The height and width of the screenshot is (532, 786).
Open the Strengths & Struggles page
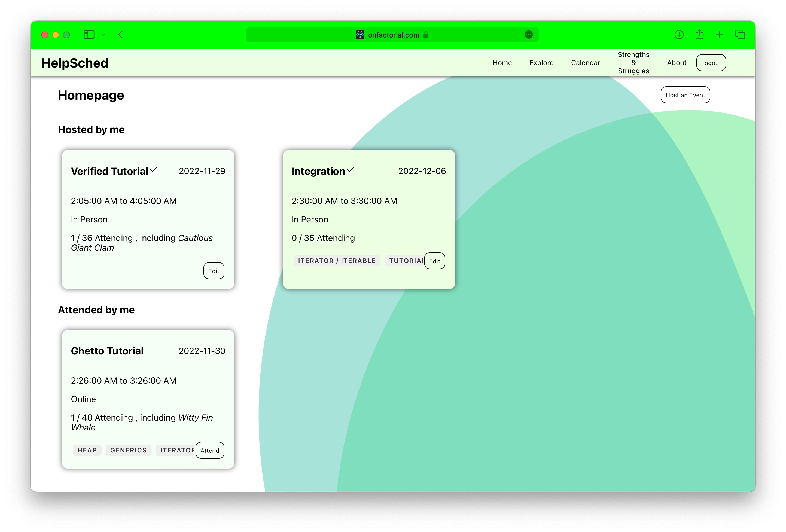click(633, 63)
